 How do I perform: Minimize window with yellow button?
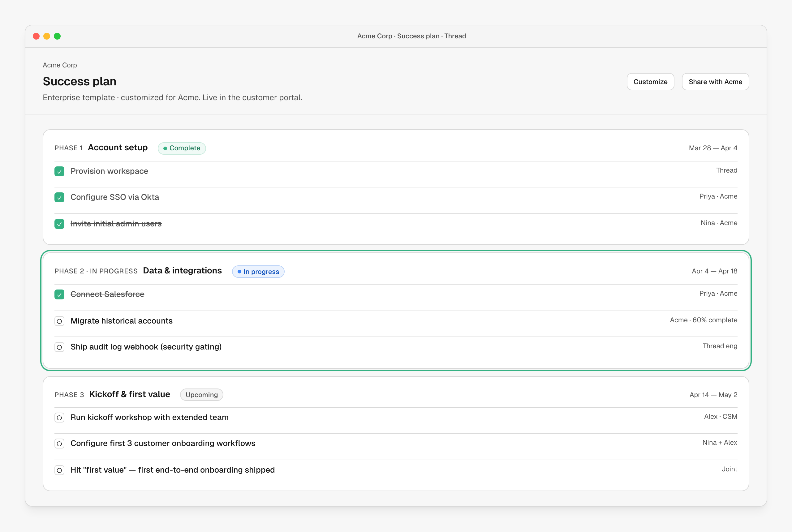(47, 36)
